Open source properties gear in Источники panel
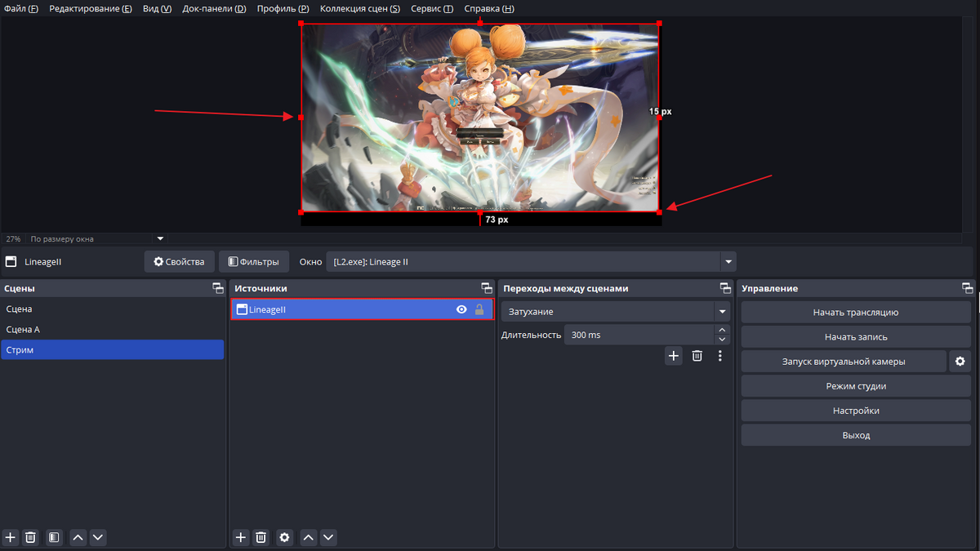Viewport: 980px width, 551px height. [284, 537]
